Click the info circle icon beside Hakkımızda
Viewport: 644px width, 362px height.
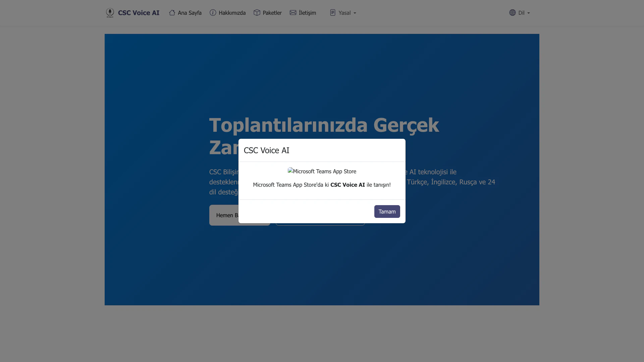coord(213,13)
